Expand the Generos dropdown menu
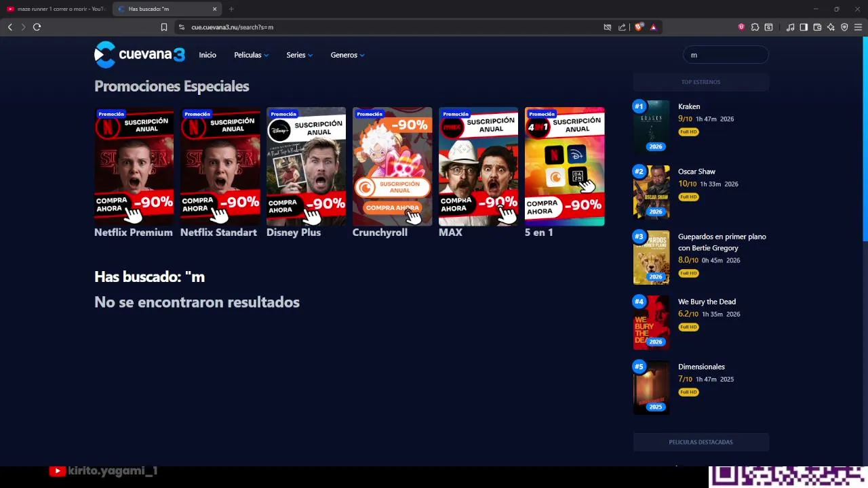This screenshot has width=868, height=488. click(347, 55)
